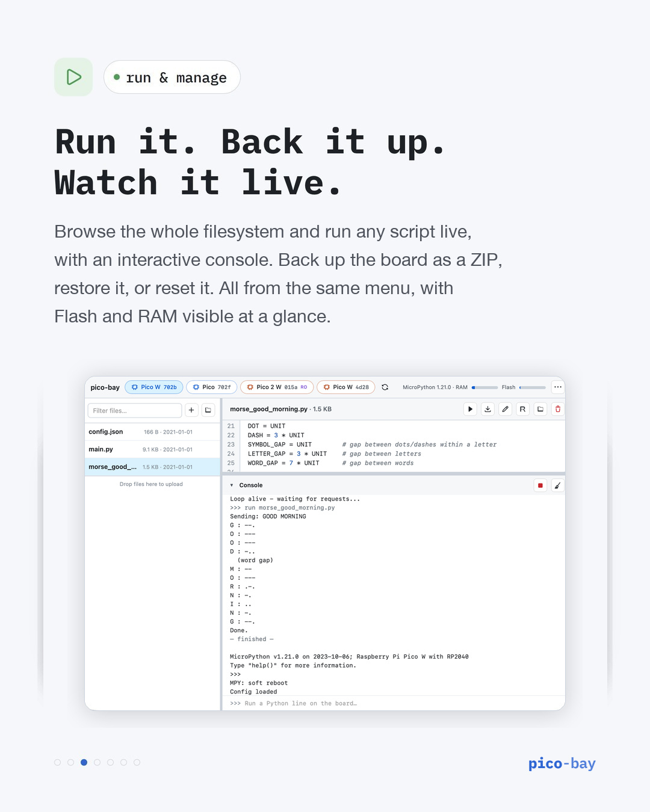
Task: Run the morse_good_morning.py script
Action: click(x=470, y=409)
